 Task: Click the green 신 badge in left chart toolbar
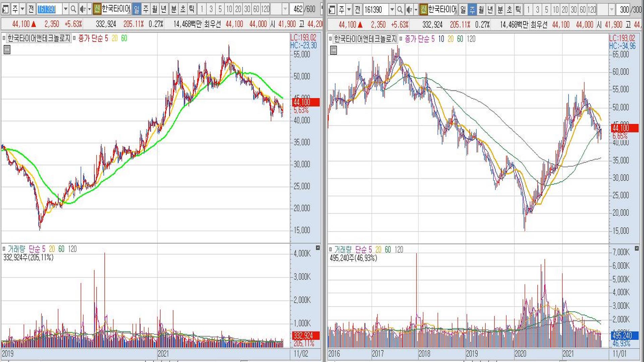tap(97, 9)
